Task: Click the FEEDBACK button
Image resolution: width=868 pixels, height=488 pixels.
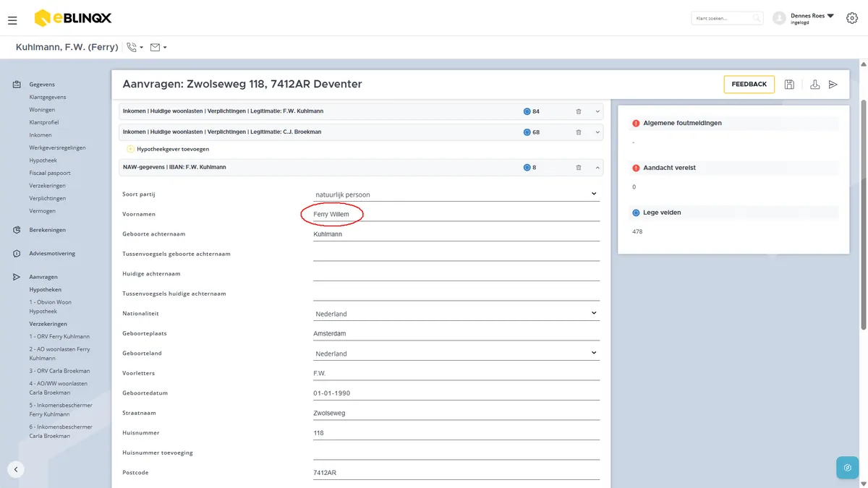Action: [x=749, y=85]
